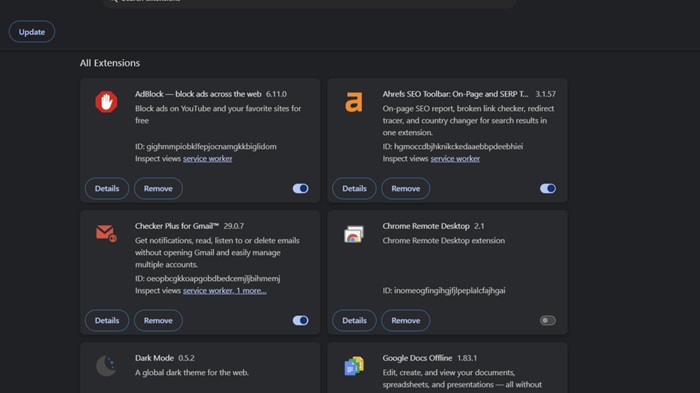This screenshot has width=700, height=393.
Task: Click Ahrefs version number 3.1.57
Action: [546, 94]
